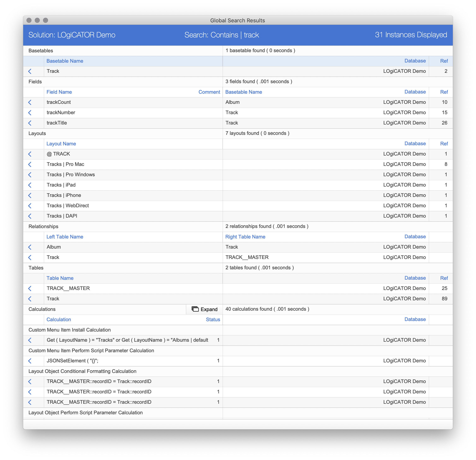Image resolution: width=476 pixels, height=460 pixels.
Task: Click the Ref column header in Tables
Action: [444, 278]
